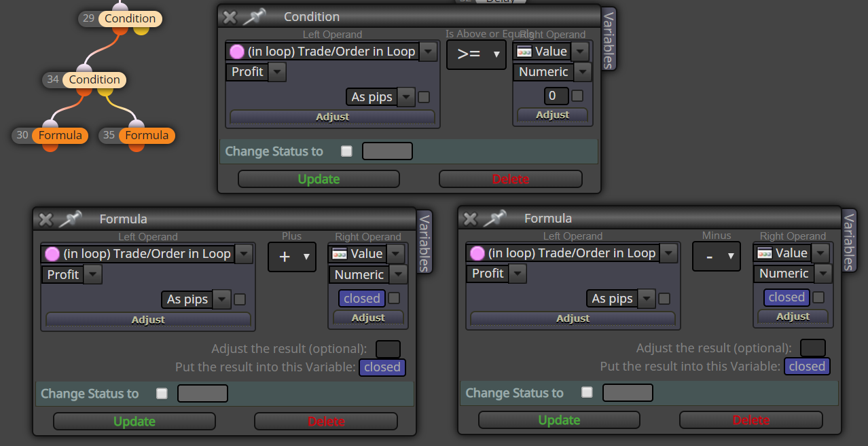Image resolution: width=868 pixels, height=446 pixels.
Task: Click Delete in left Formula panel
Action: pyautogui.click(x=326, y=422)
